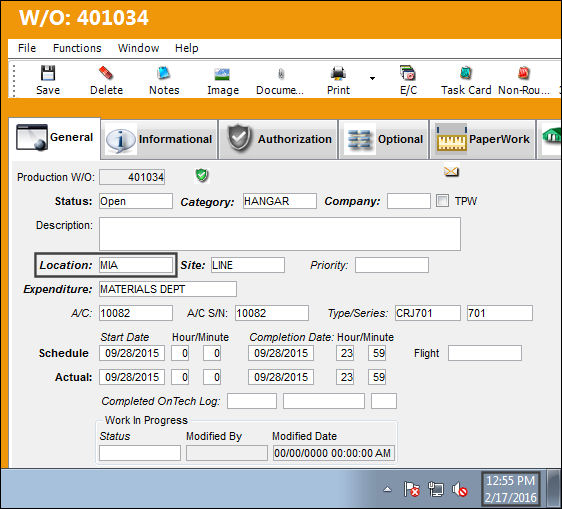
Task: Click the Site field showing LINE
Action: [x=248, y=265]
